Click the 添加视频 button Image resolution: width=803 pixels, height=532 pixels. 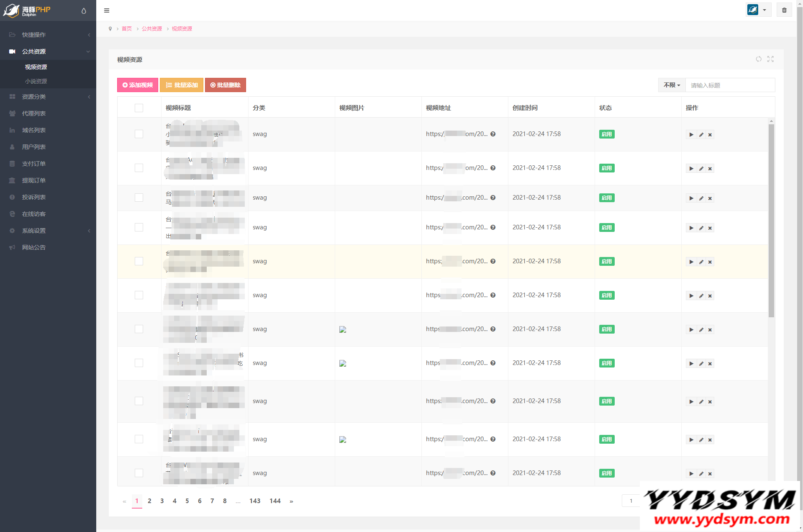coord(138,85)
